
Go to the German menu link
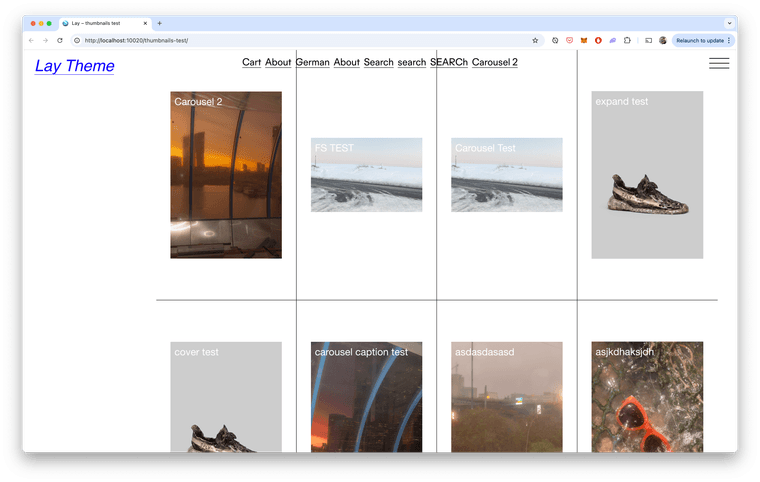click(x=312, y=62)
